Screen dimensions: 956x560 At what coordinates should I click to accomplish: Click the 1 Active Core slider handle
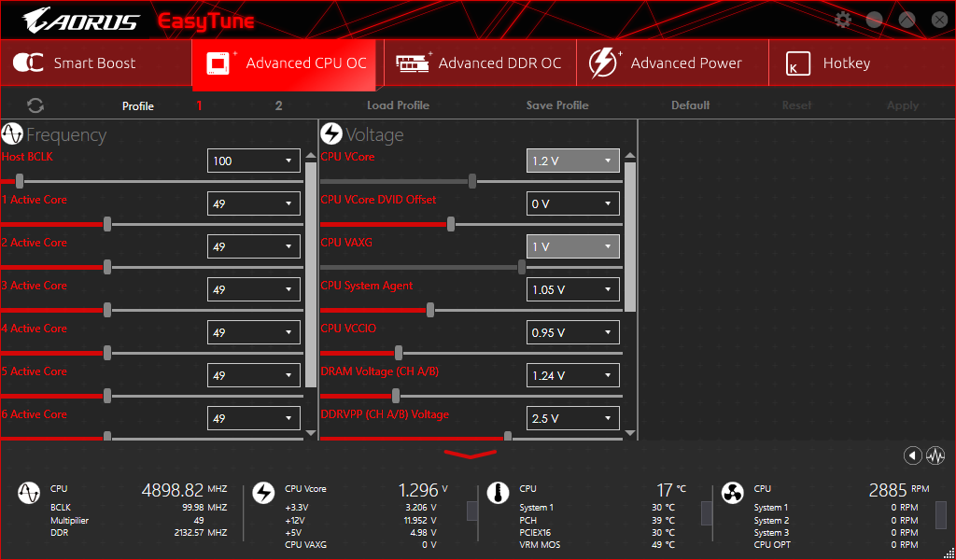click(x=107, y=224)
